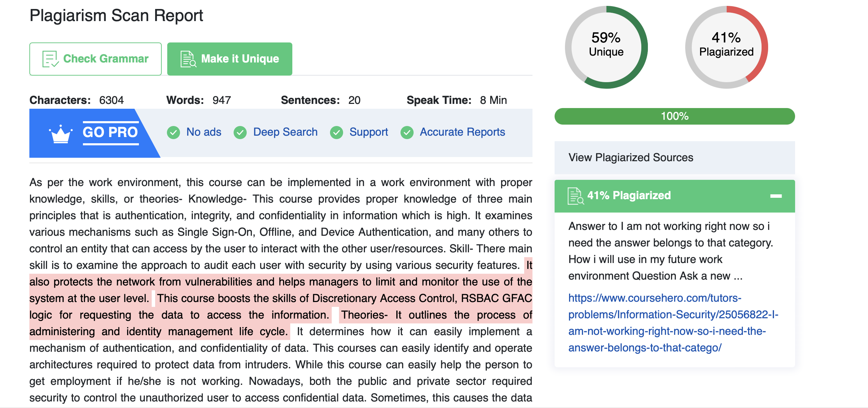This screenshot has width=868, height=408.
Task: Click the 41% Plagiarized circular chart
Action: (x=726, y=47)
